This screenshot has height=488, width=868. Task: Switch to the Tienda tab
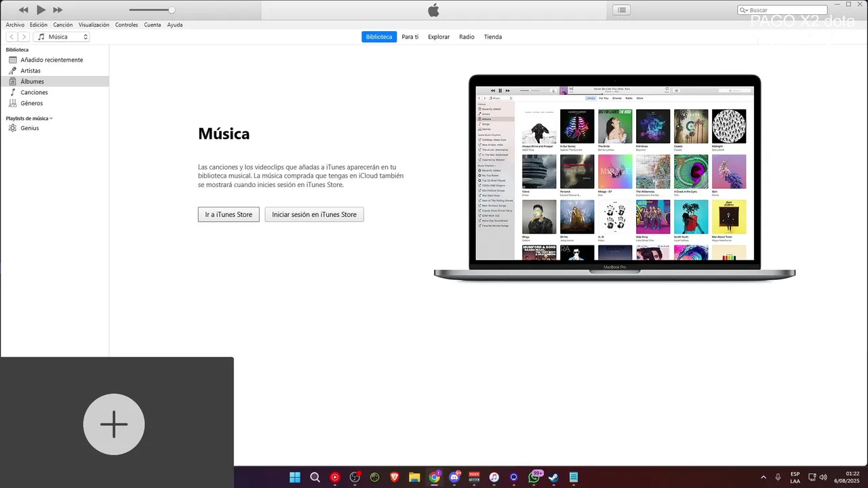pos(493,37)
